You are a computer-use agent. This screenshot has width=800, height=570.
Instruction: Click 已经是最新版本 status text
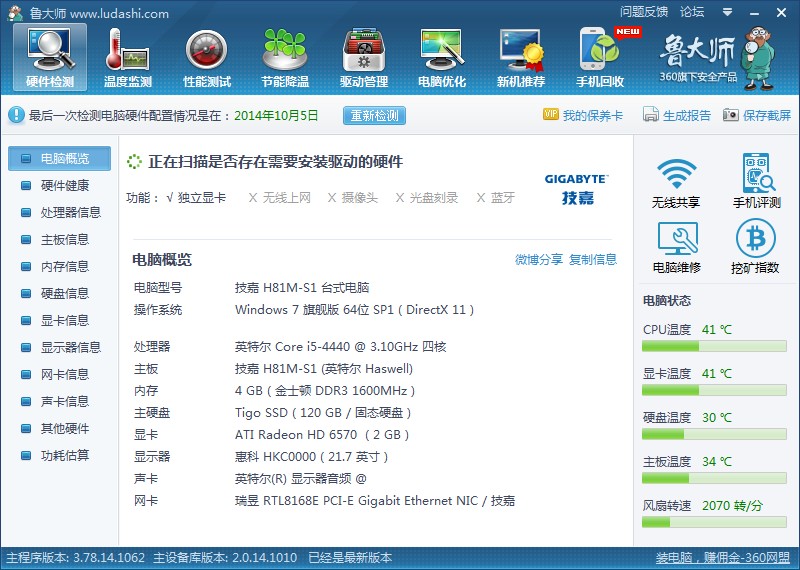[x=350, y=558]
